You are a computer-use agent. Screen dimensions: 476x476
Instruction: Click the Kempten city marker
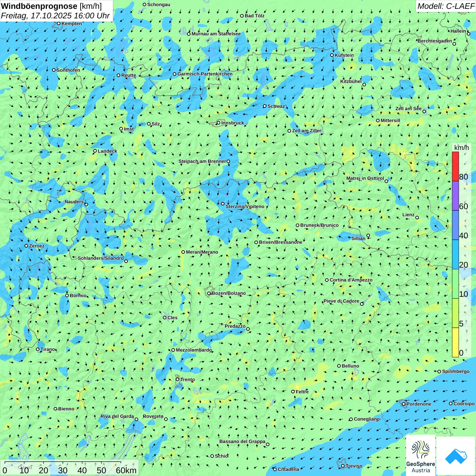click(x=59, y=23)
